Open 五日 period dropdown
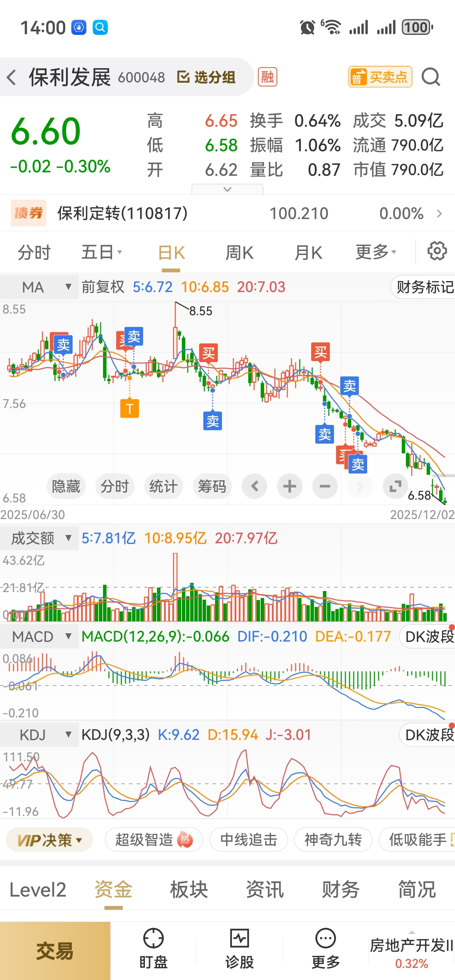Screen dimensions: 455x980 (102, 252)
